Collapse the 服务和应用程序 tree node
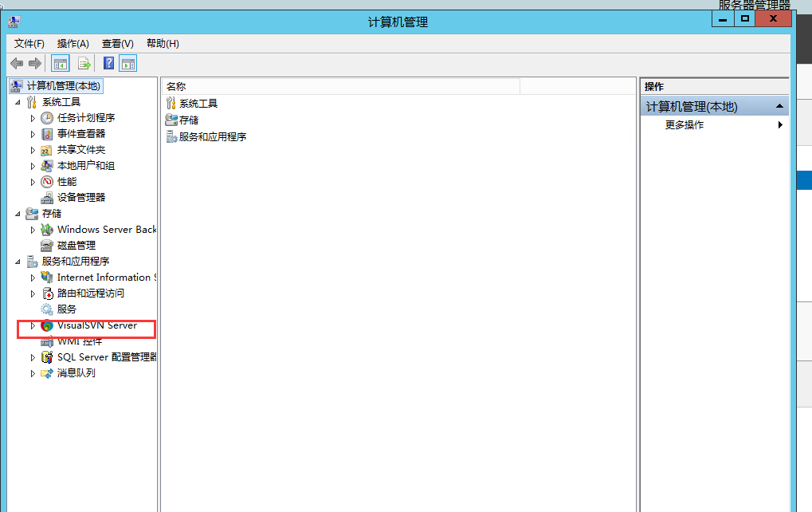The image size is (812, 512). 18,262
